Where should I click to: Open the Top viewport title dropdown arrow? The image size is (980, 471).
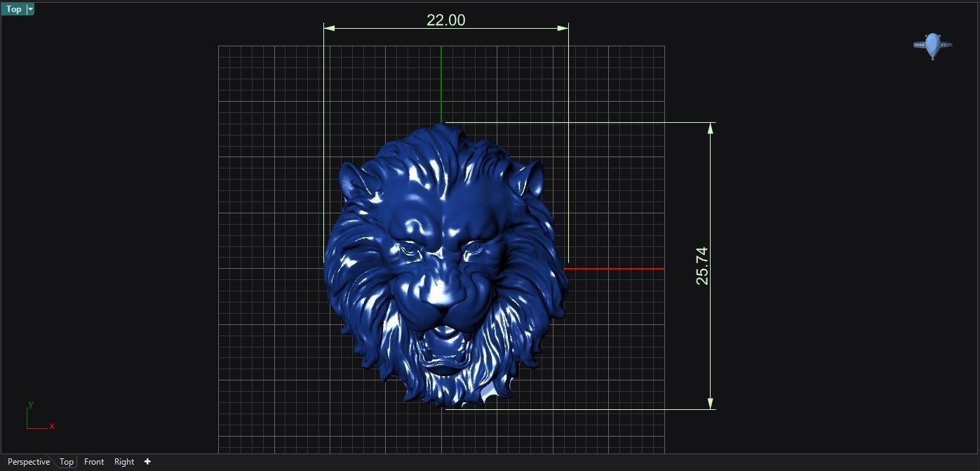tap(30, 9)
